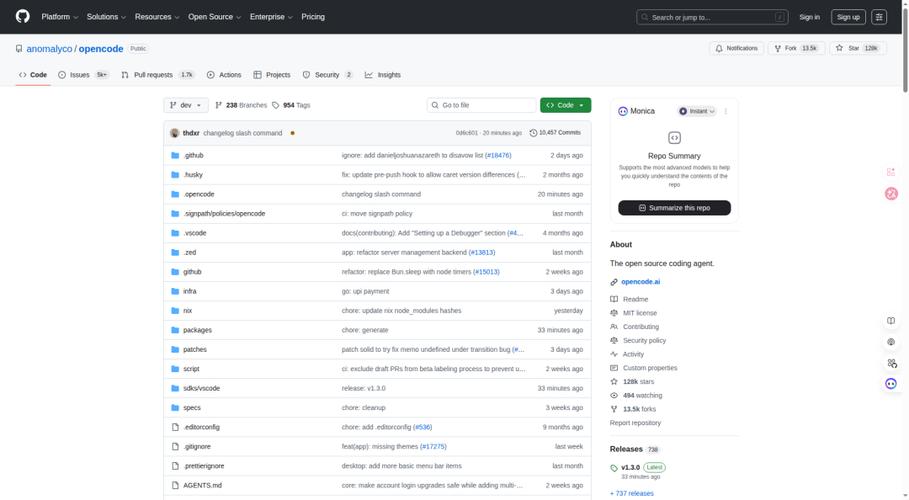Screen dimensions: 909x500
Task: Click thdxr author avatar
Action: click(174, 133)
